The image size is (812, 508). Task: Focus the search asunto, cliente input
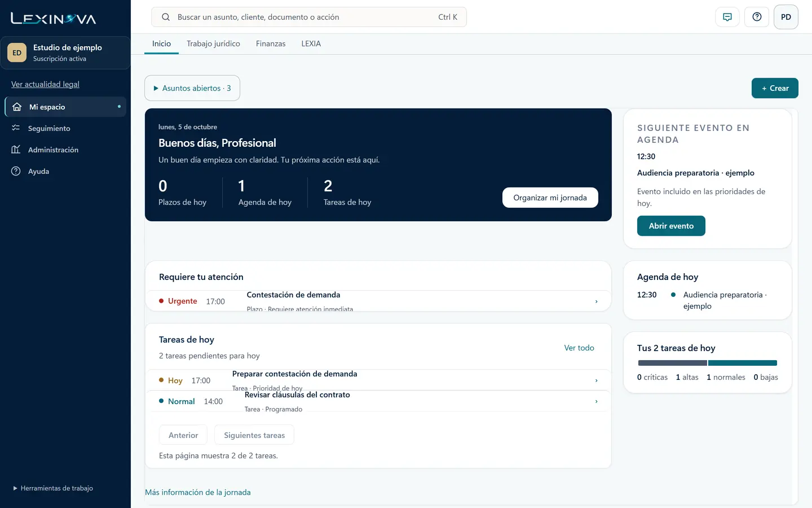coord(309,17)
